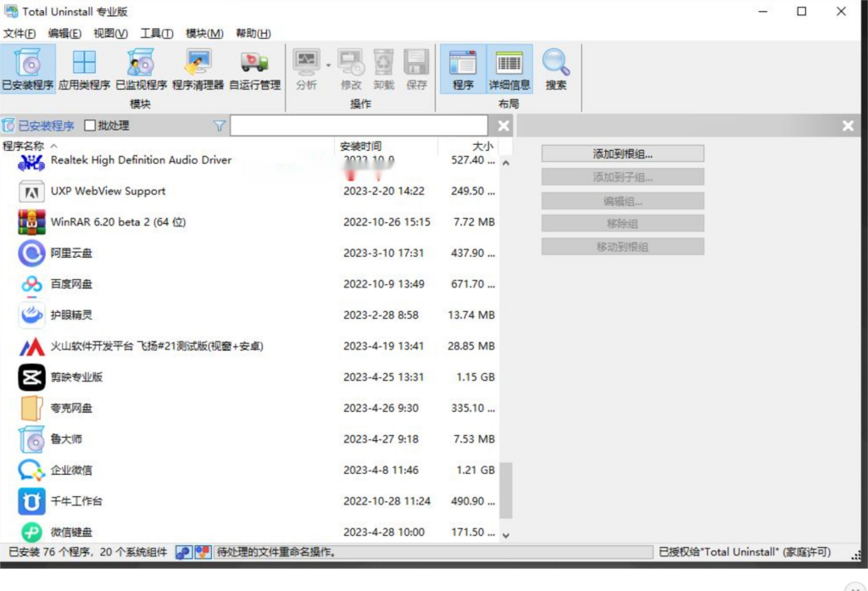Screen dimensions: 868x591
Task: Toggle the 程序 layout view
Action: pyautogui.click(x=463, y=69)
